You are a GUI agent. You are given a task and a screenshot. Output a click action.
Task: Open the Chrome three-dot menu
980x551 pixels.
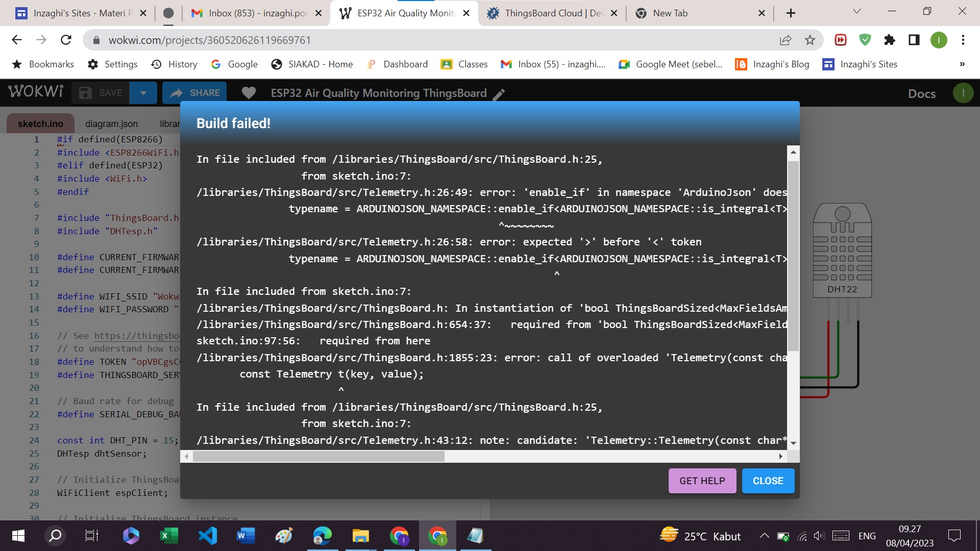coord(963,40)
